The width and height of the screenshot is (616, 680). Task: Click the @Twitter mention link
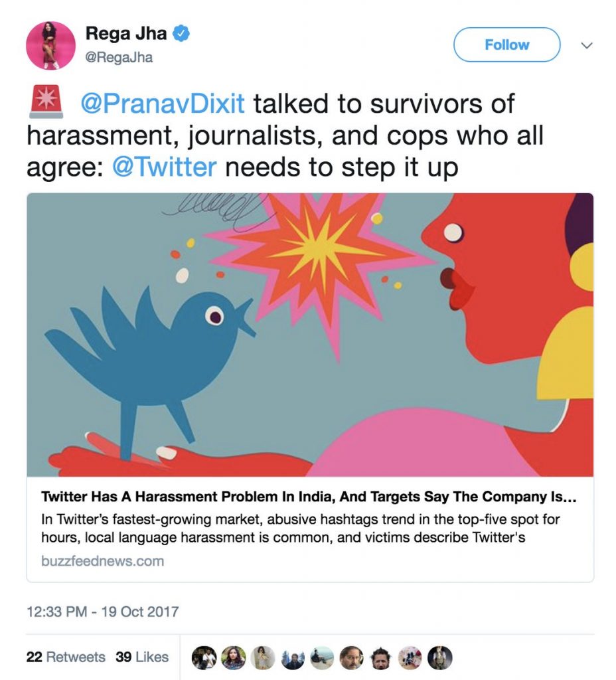click(x=163, y=167)
